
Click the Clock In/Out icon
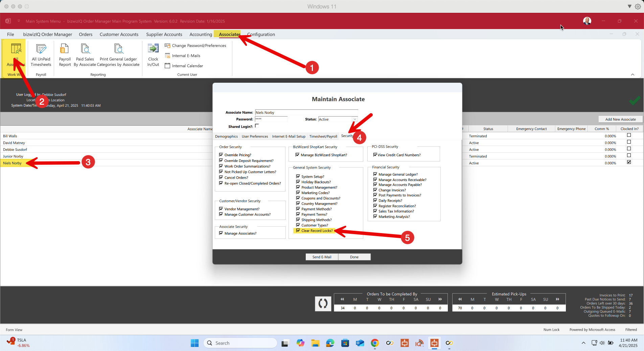[153, 55]
